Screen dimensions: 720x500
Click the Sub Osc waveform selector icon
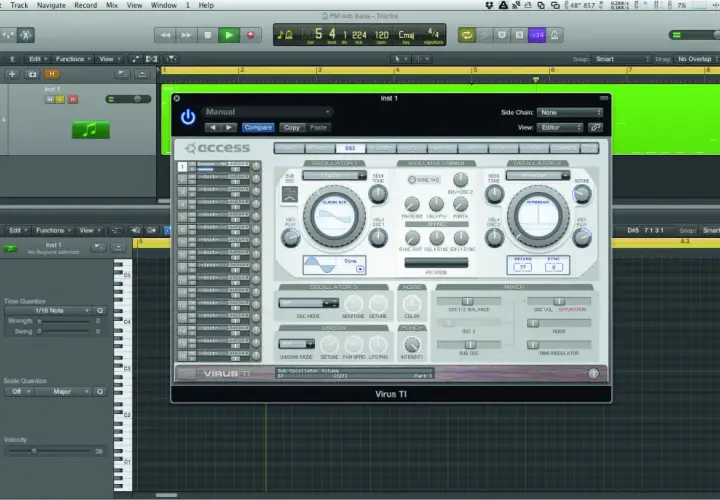click(290, 195)
